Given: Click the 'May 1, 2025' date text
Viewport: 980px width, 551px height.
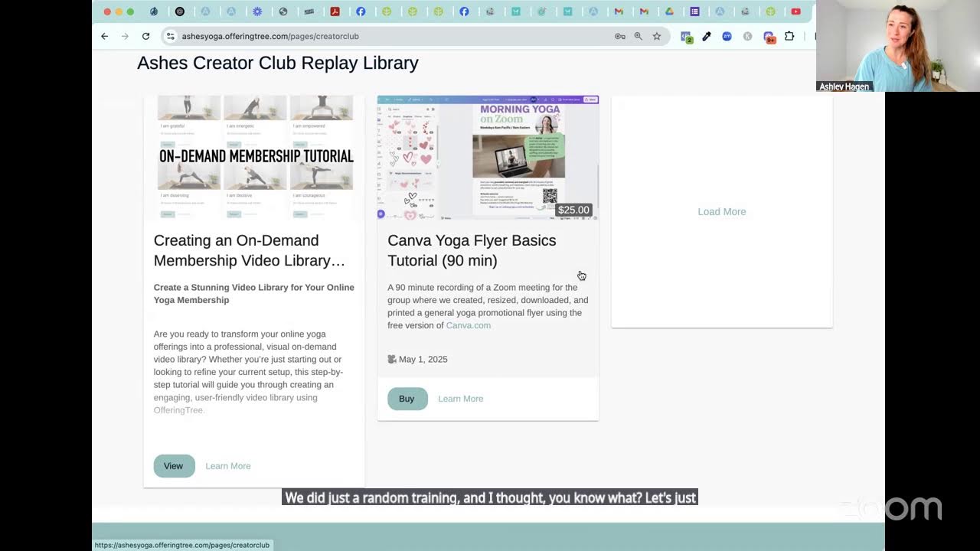Looking at the screenshot, I should tap(423, 359).
